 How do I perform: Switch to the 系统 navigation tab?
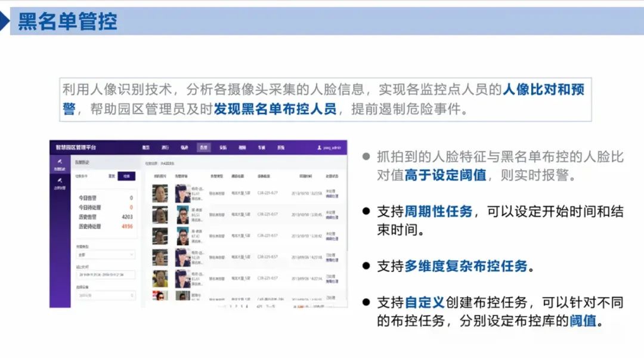coord(281,147)
